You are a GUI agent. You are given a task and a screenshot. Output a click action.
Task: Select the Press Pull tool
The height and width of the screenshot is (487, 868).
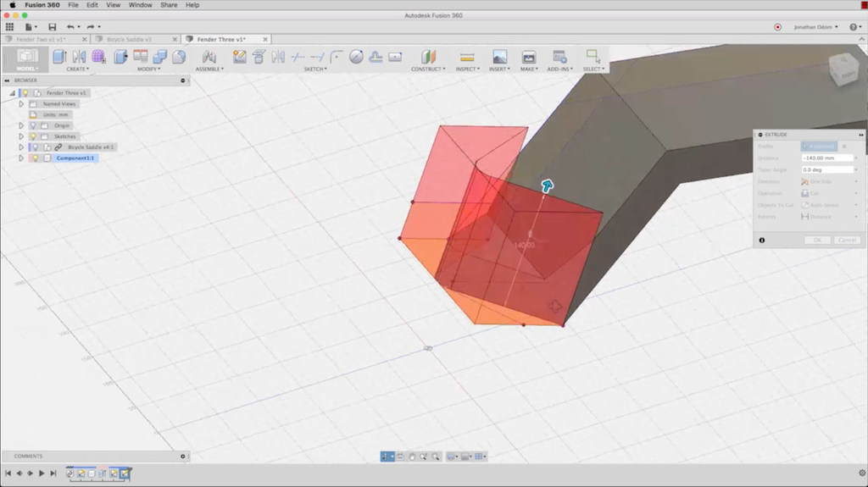(x=120, y=57)
